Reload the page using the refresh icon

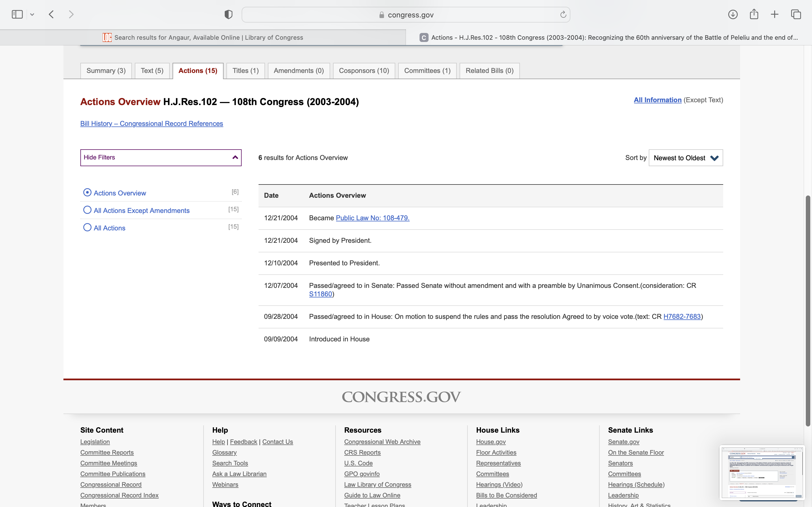[x=563, y=14]
